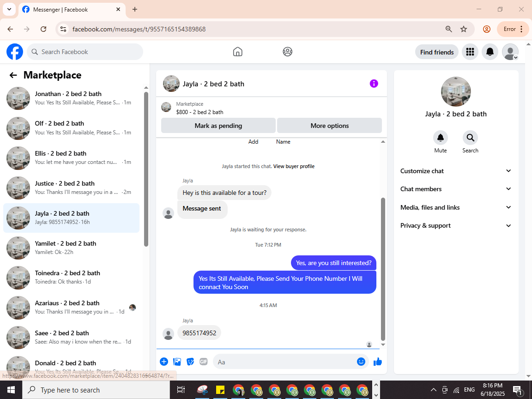The height and width of the screenshot is (399, 532).
Task: Click the Messenger | Facebook browser tab
Action: [x=71, y=10]
